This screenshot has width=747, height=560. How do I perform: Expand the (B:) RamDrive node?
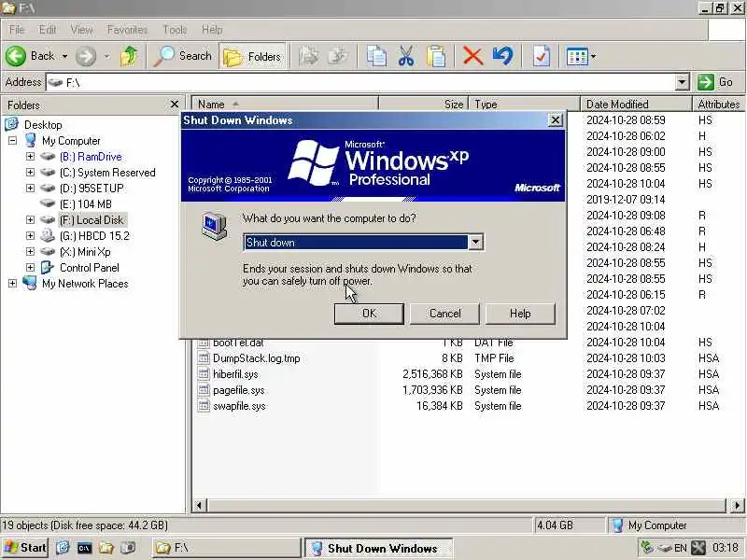(30, 156)
